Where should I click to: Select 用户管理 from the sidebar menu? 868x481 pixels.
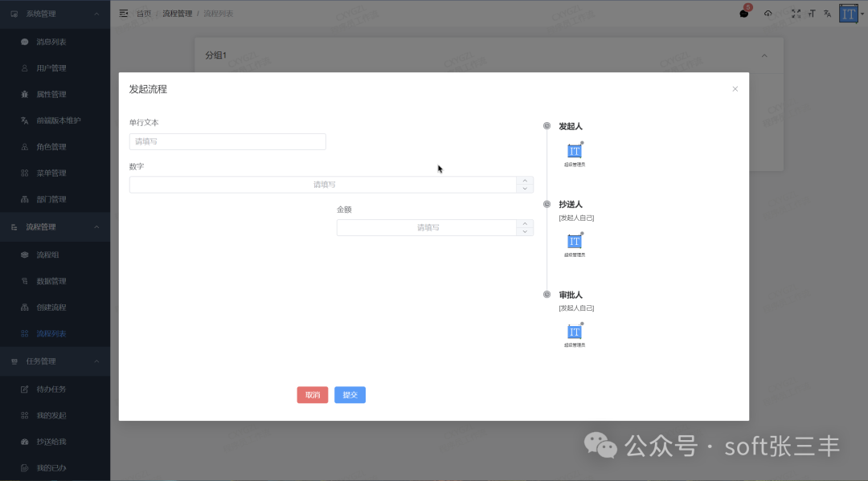pyautogui.click(x=50, y=67)
